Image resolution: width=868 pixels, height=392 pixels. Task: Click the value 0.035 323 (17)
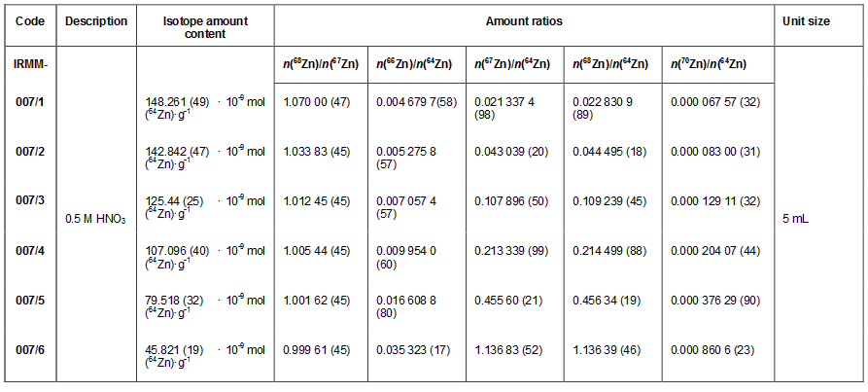(x=413, y=350)
